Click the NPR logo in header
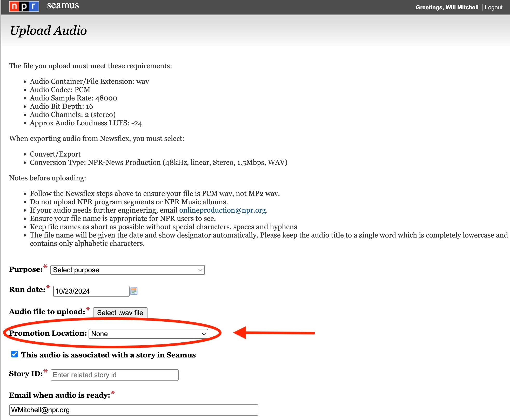The image size is (510, 420). pos(24,6)
